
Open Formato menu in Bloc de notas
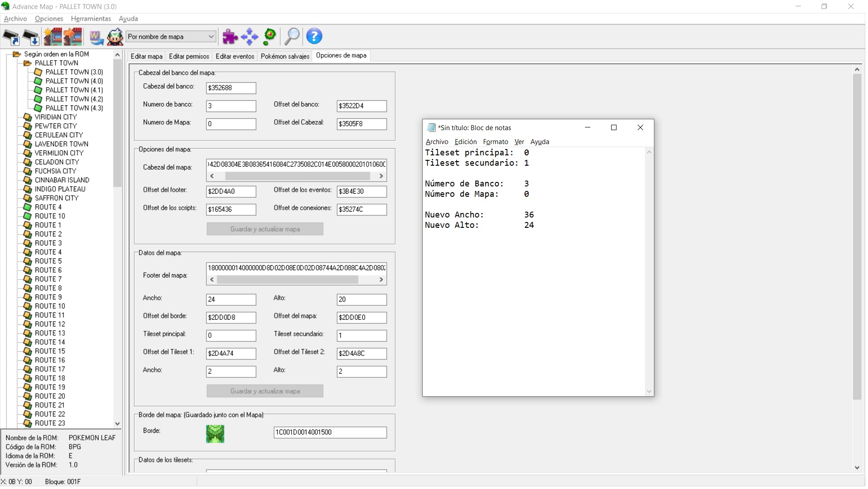tap(495, 142)
